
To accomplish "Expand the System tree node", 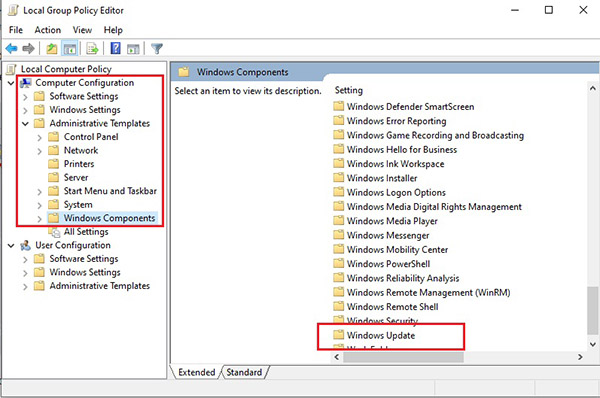I will (39, 205).
